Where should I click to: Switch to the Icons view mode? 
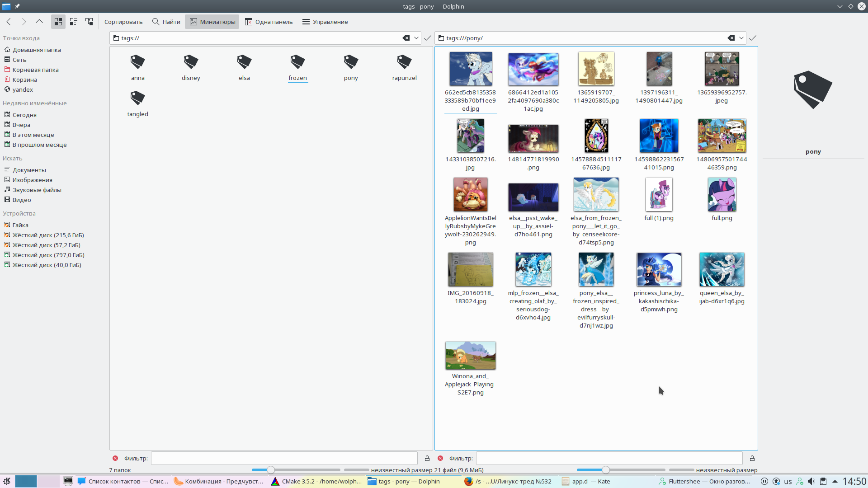coord(58,22)
